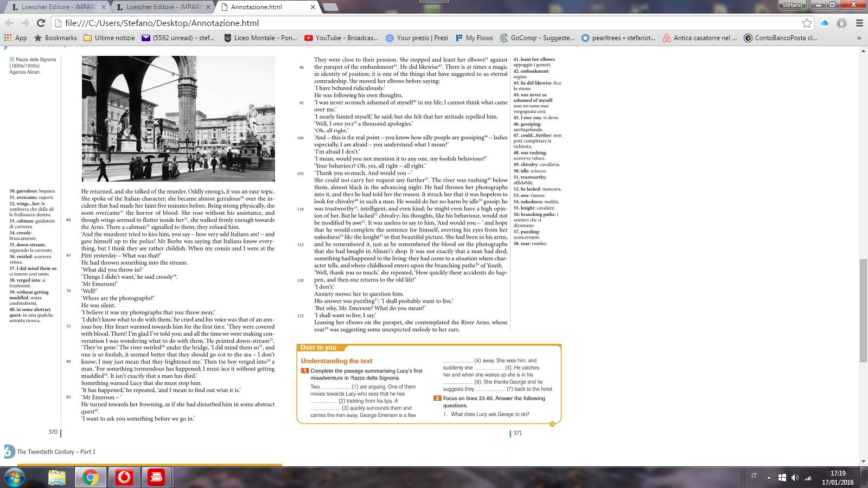Open the Apps shortcut in bookmarks bar

click(x=15, y=38)
